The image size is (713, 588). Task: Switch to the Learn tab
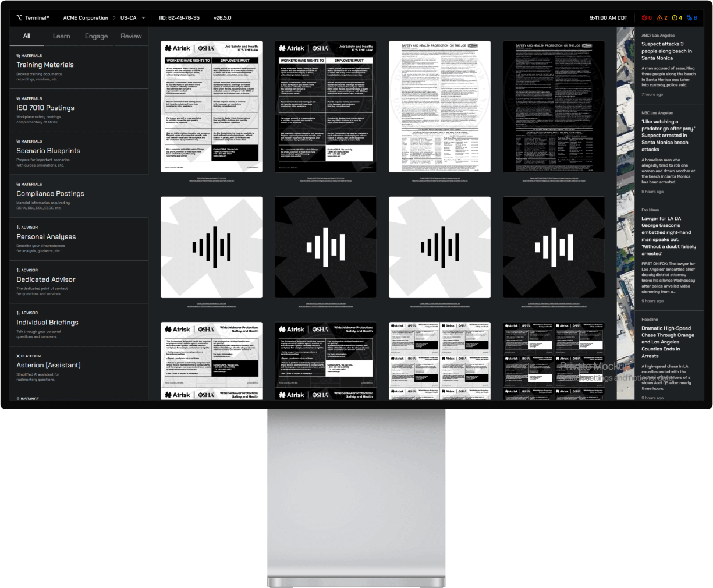pos(61,36)
